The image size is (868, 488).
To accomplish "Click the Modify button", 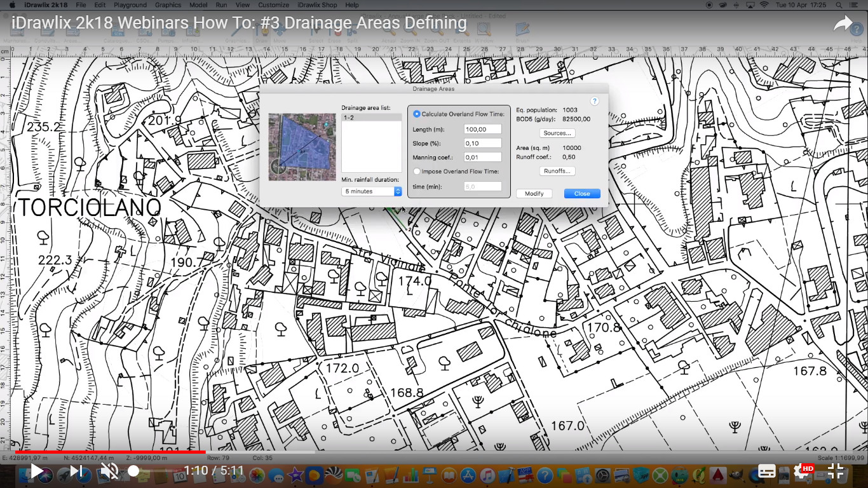I will coord(534,193).
